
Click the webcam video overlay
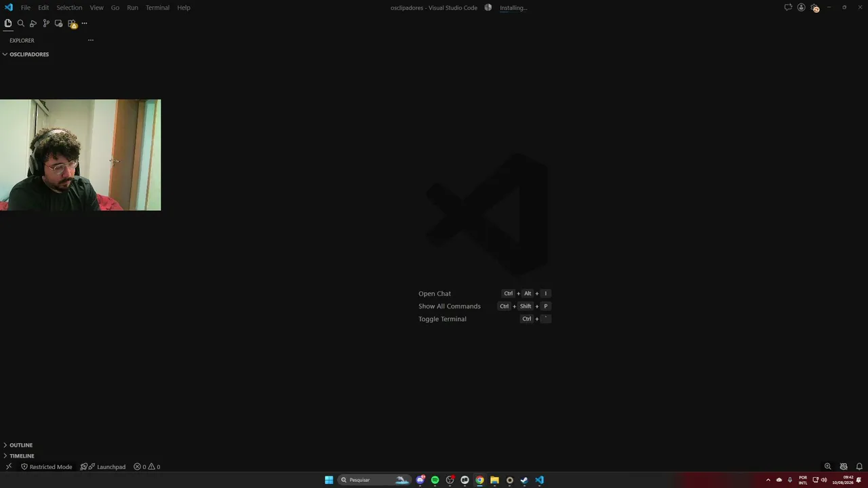[x=80, y=155]
